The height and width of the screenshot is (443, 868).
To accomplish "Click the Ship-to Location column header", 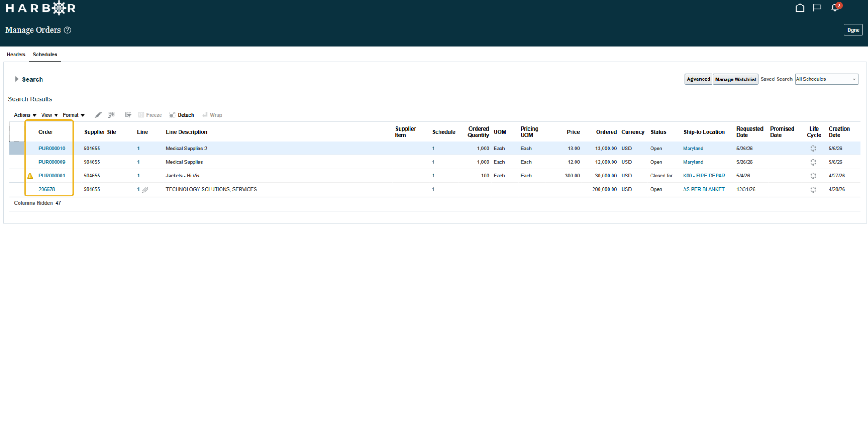I will [x=704, y=132].
